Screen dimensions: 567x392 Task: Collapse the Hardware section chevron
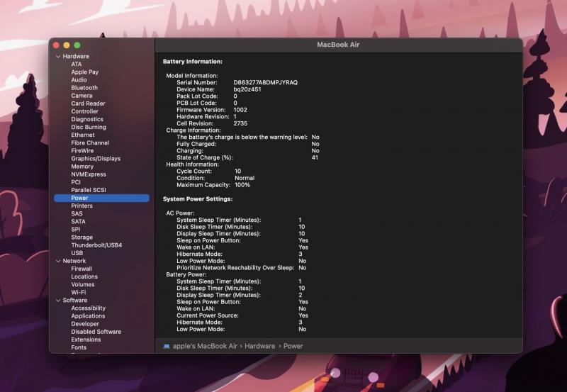58,57
